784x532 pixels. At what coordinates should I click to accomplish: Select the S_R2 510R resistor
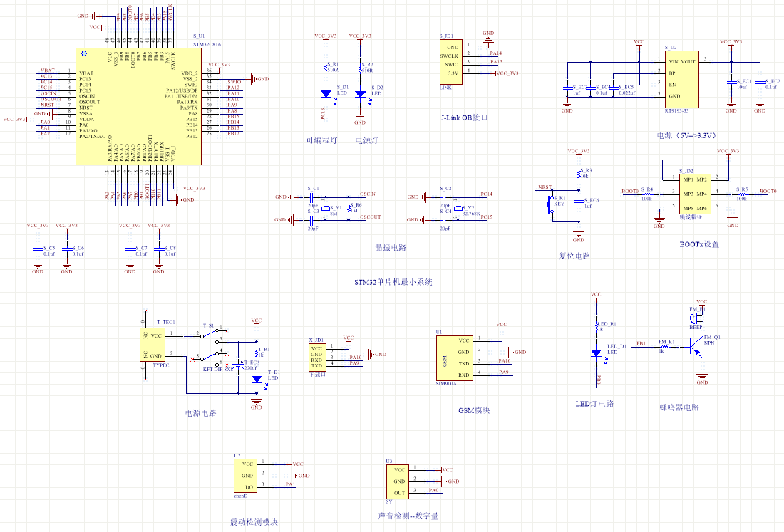(360, 68)
